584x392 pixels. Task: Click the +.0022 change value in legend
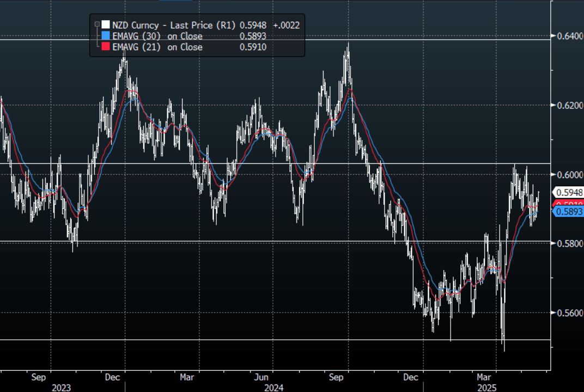(287, 25)
